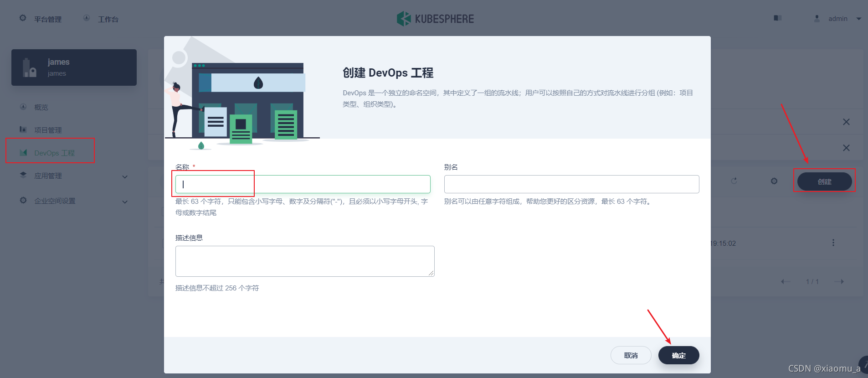
Task: Open the 工作台 workbench menu
Action: pyautogui.click(x=101, y=19)
